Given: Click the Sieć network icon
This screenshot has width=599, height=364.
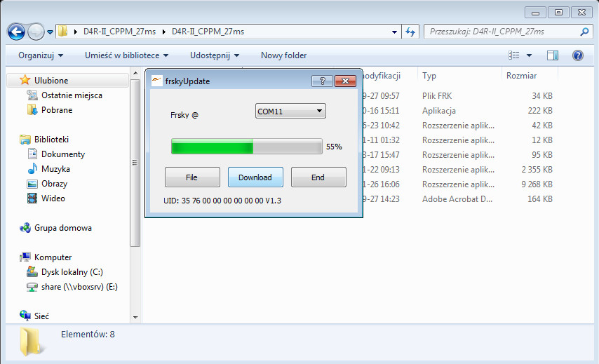Looking at the screenshot, I should [25, 316].
